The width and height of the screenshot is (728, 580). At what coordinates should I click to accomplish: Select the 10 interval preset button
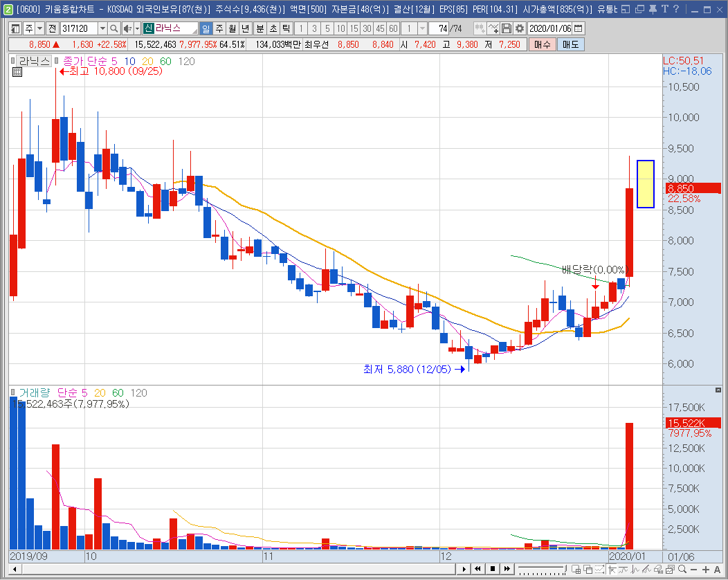(x=340, y=29)
